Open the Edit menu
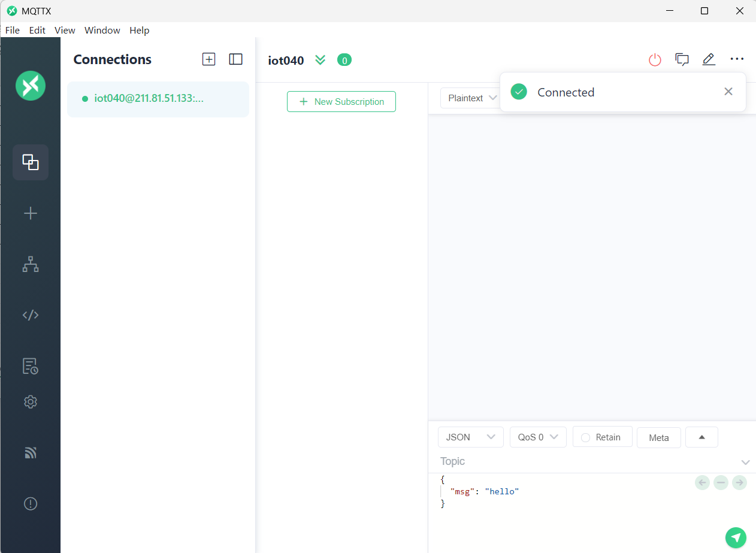 (x=37, y=30)
